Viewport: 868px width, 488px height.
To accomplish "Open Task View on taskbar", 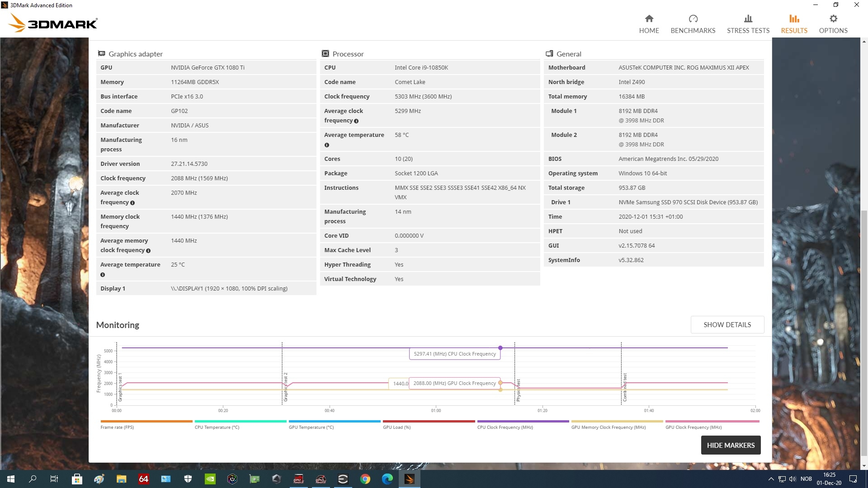I will point(54,479).
